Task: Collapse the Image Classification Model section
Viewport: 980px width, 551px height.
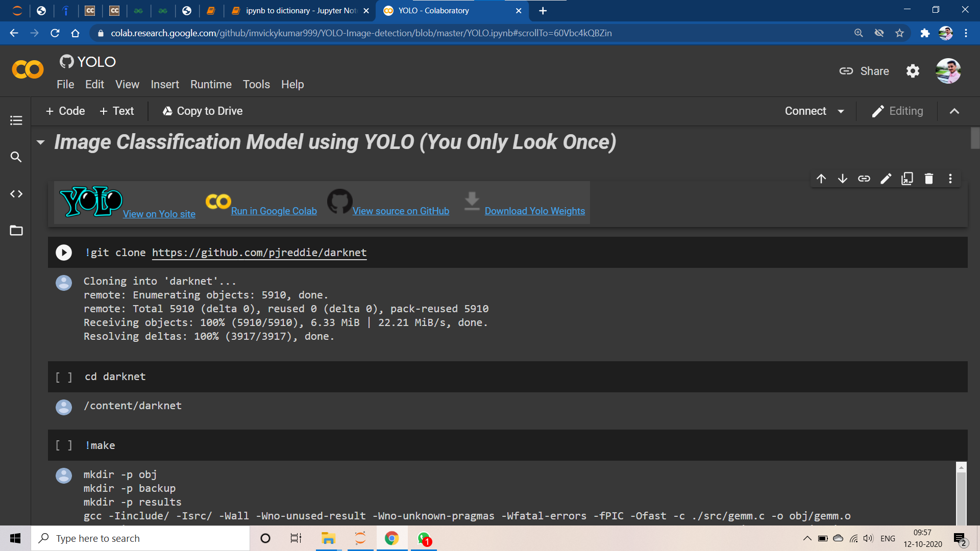Action: 41,142
